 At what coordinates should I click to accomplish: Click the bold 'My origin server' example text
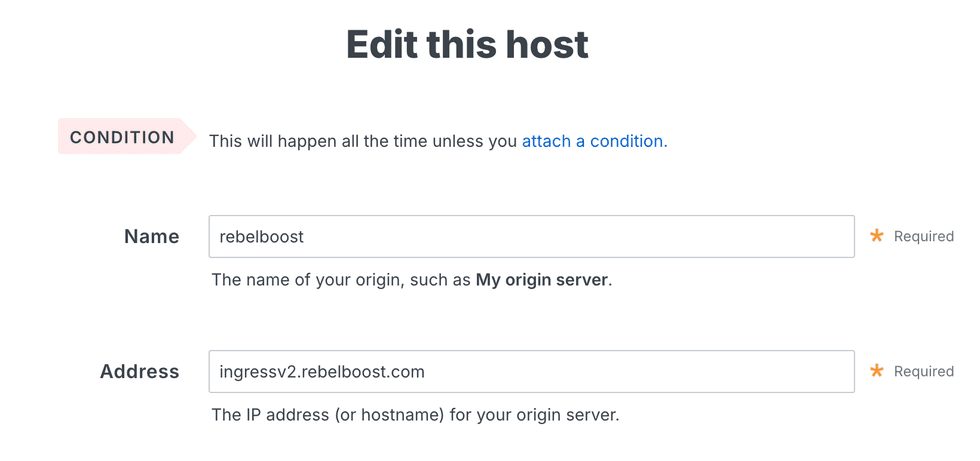541,280
